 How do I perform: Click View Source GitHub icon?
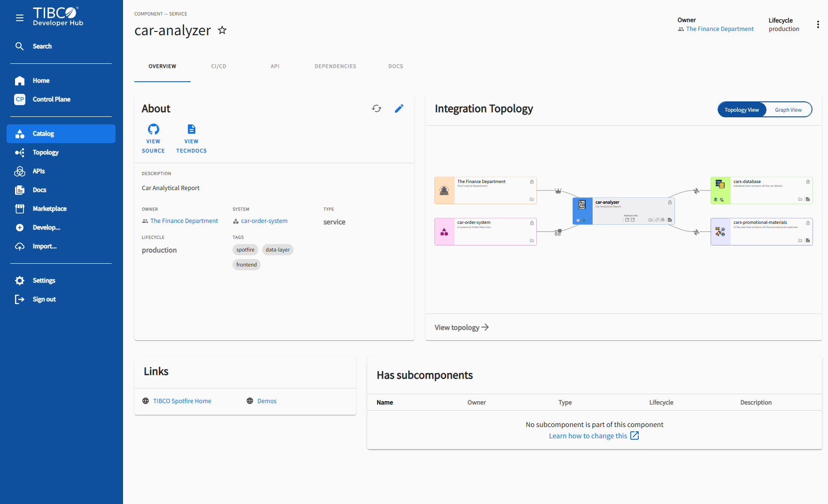point(154,129)
